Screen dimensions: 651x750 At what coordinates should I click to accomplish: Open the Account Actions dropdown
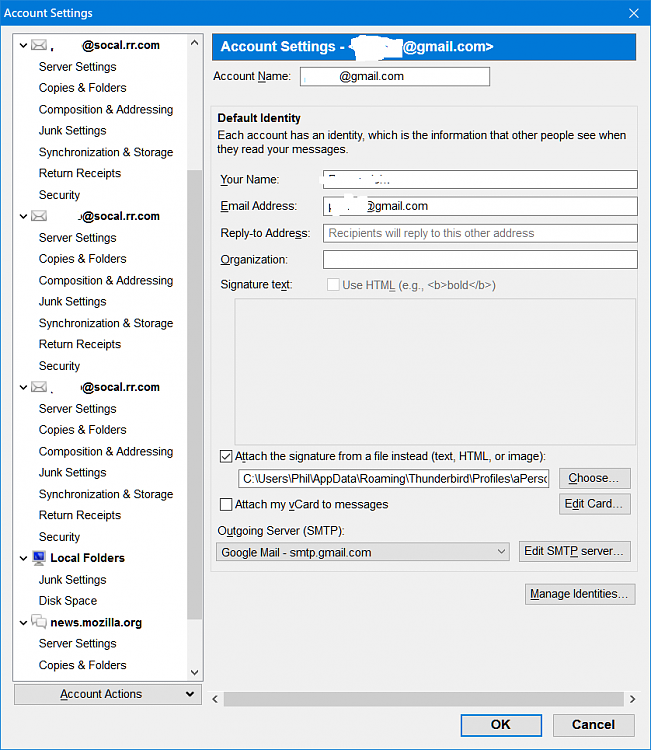click(x=108, y=694)
